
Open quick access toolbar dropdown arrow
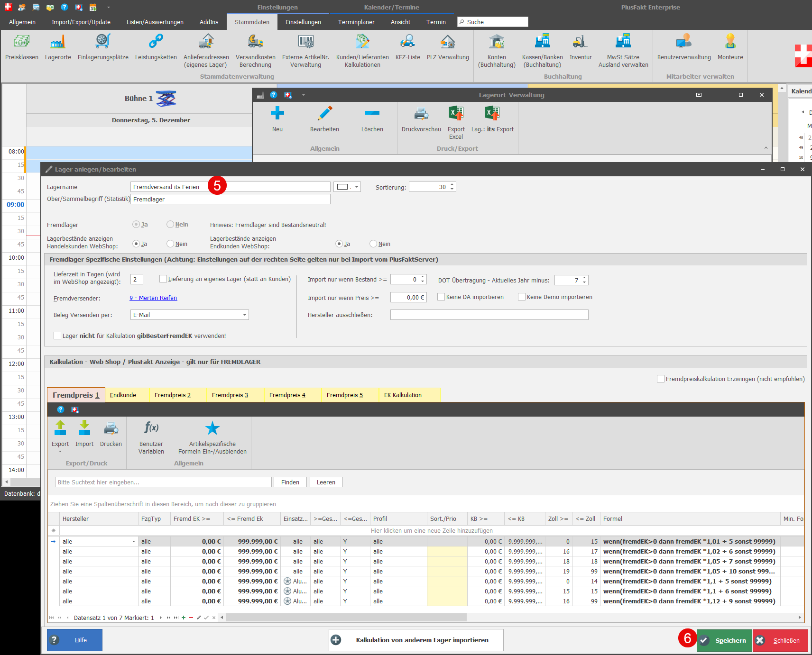point(109,7)
